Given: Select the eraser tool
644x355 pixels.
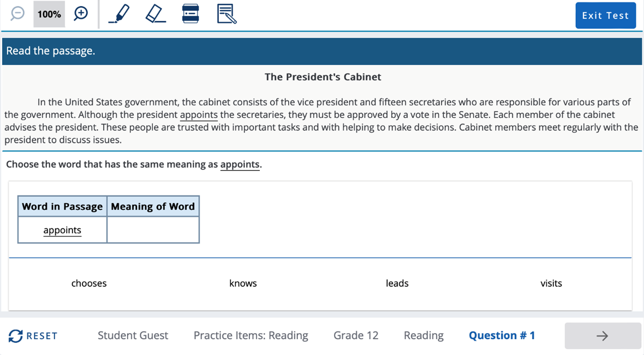Looking at the screenshot, I should (x=156, y=14).
